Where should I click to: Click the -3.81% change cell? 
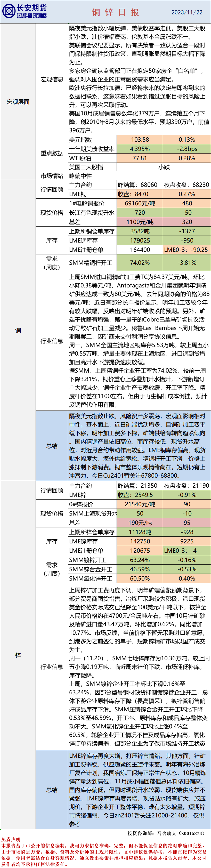187,263
